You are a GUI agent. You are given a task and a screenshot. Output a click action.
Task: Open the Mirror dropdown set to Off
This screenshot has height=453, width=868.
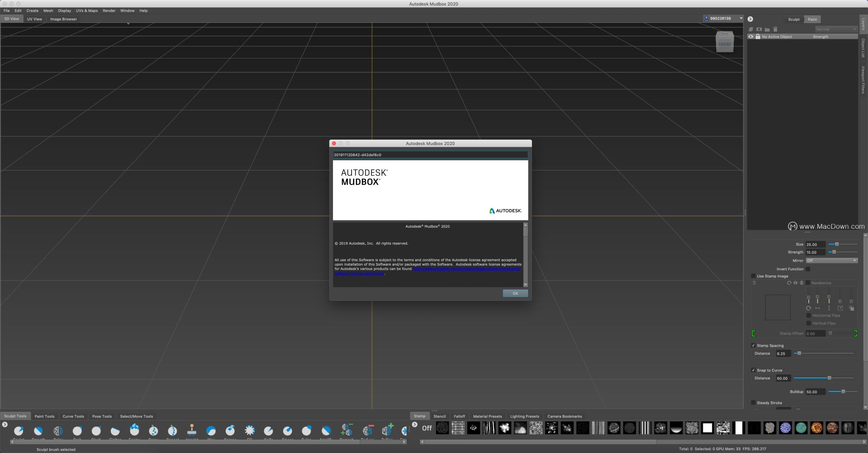click(832, 261)
